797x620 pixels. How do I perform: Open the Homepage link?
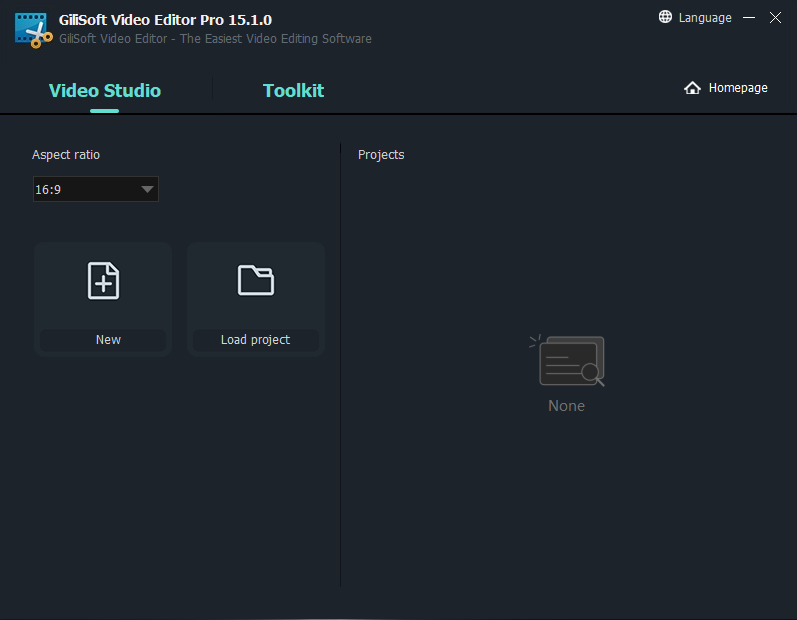[x=738, y=88]
